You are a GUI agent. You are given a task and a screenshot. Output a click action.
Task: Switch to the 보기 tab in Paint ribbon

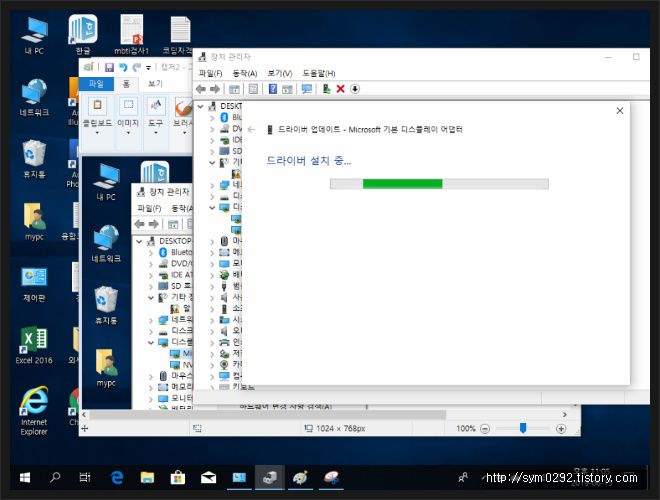[155, 84]
